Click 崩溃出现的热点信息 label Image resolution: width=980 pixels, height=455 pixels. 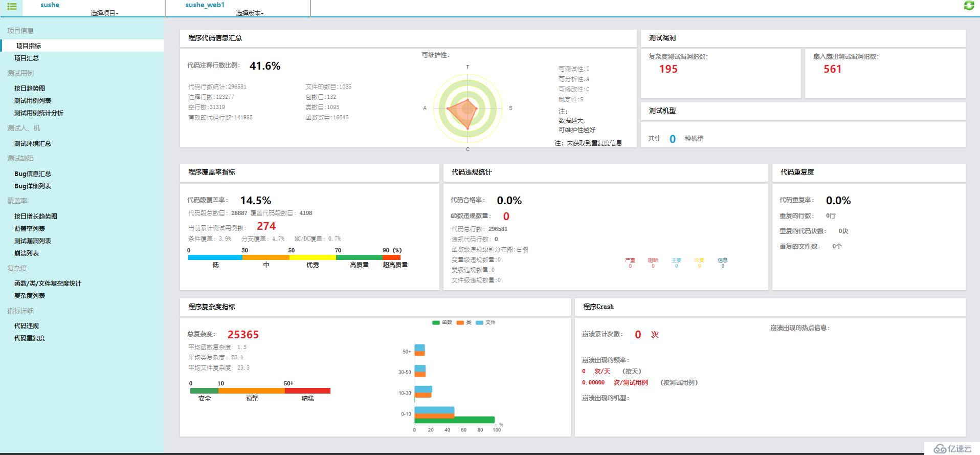(x=800, y=328)
